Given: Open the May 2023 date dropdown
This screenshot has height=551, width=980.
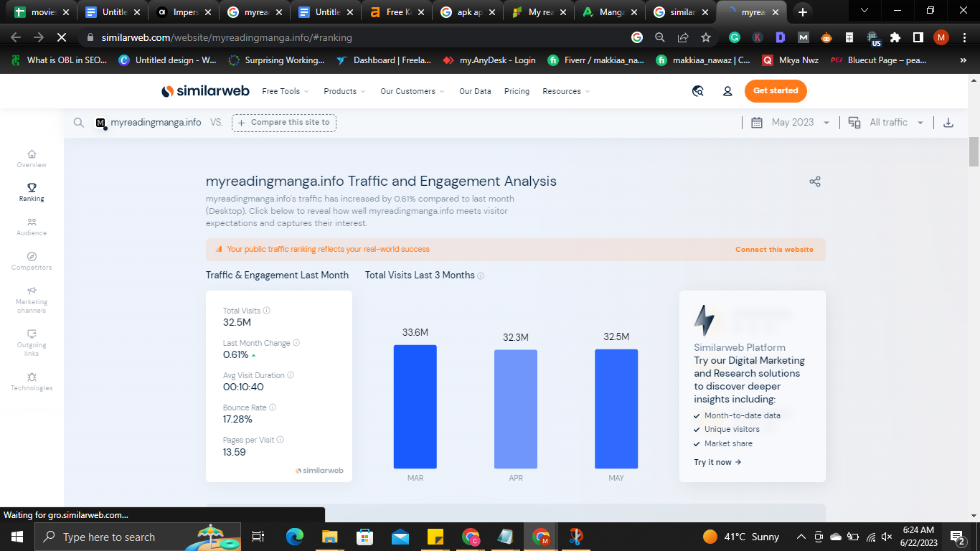Looking at the screenshot, I should (791, 123).
